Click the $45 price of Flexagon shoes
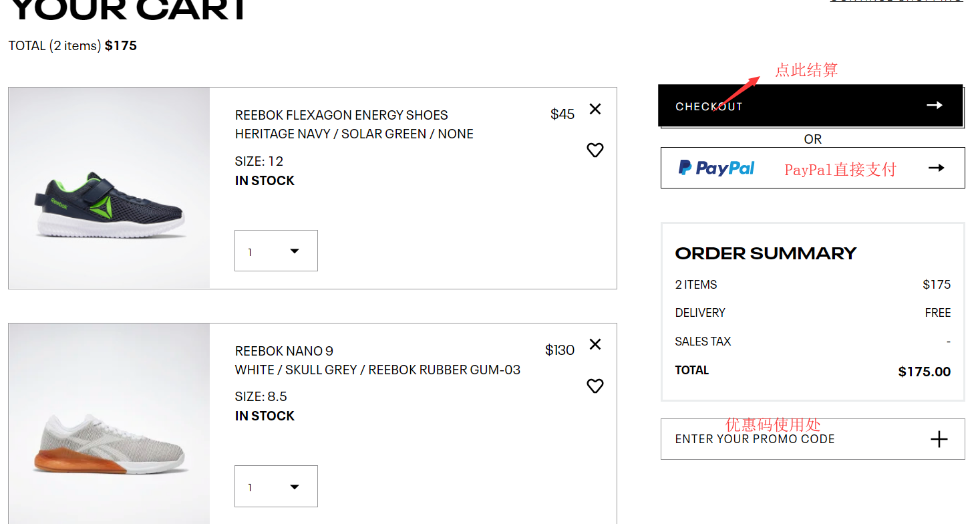The height and width of the screenshot is (524, 980). (x=562, y=114)
